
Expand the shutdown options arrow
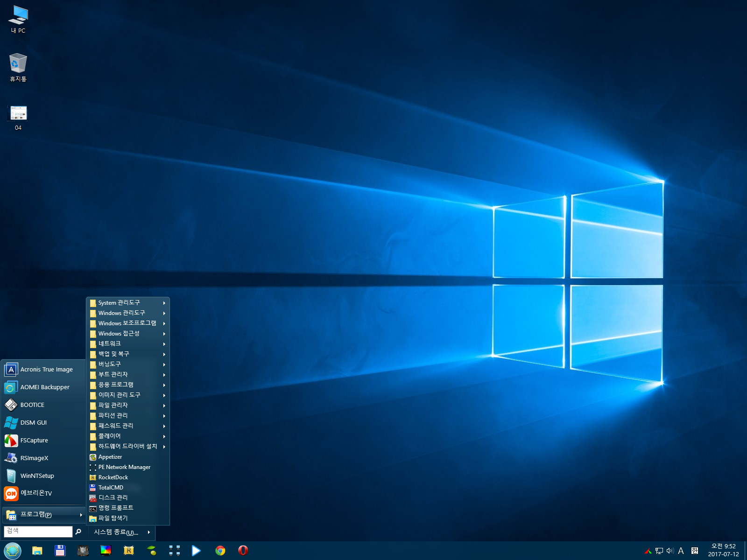(x=149, y=532)
